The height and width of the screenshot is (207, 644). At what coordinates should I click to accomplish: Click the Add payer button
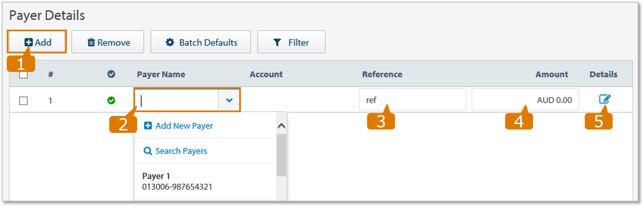37,42
